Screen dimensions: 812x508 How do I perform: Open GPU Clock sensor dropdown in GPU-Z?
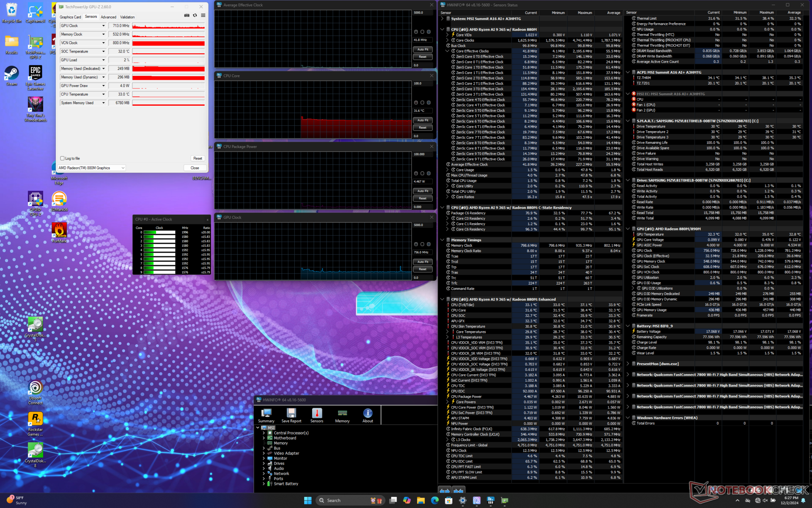[103, 26]
